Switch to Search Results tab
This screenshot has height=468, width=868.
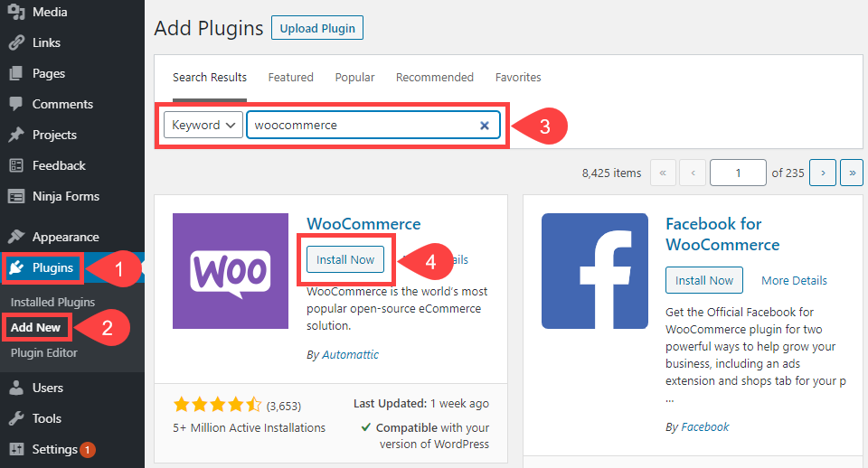click(209, 78)
